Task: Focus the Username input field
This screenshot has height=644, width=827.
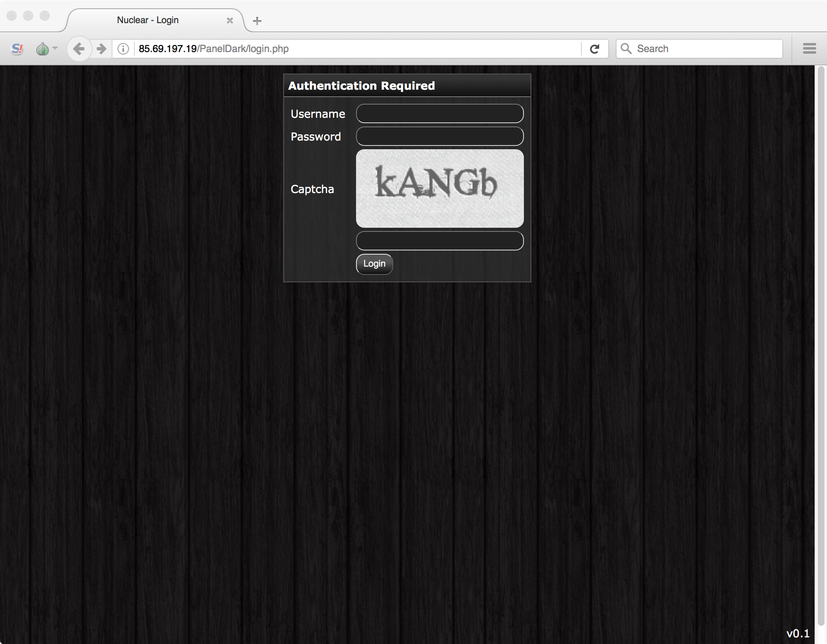Action: pos(440,114)
